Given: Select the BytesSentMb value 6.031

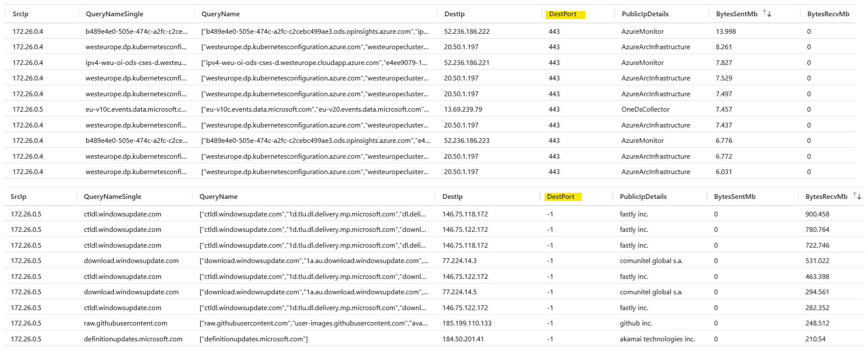Looking at the screenshot, I should pyautogui.click(x=724, y=172).
